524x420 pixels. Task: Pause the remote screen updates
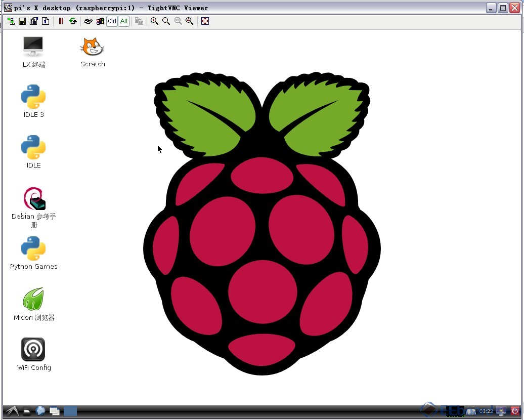pos(61,21)
